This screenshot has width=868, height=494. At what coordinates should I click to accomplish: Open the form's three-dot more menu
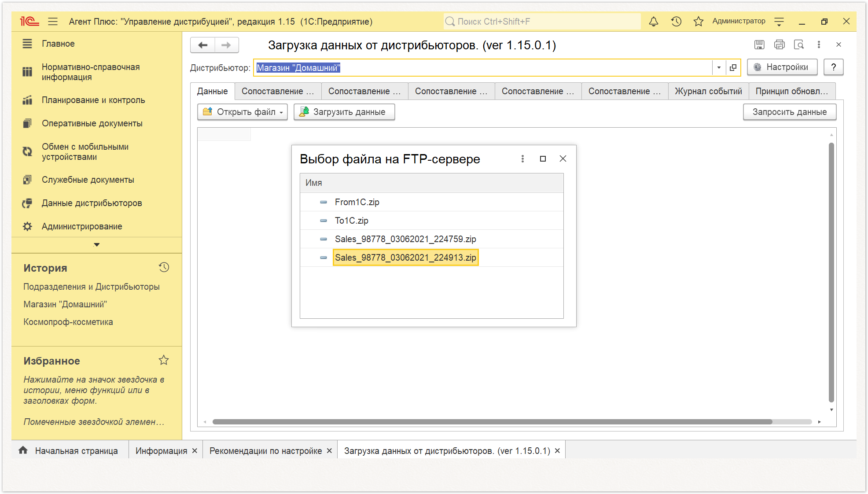coord(819,44)
